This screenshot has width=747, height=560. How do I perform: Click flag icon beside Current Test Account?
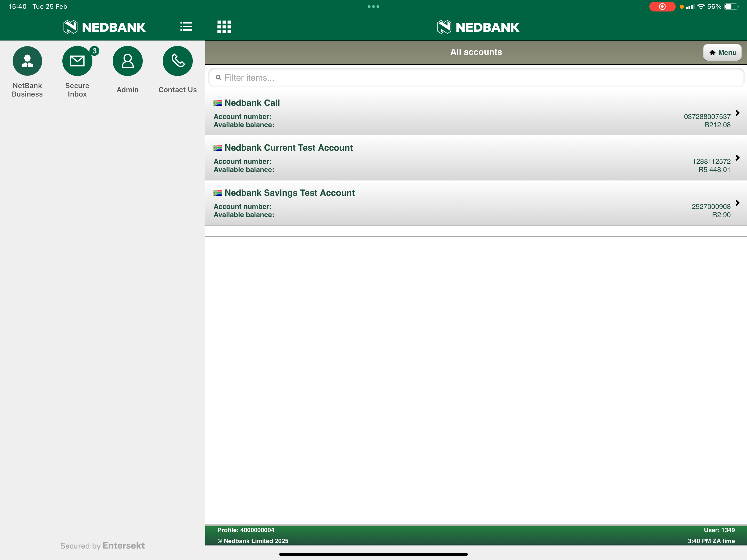[x=218, y=148]
